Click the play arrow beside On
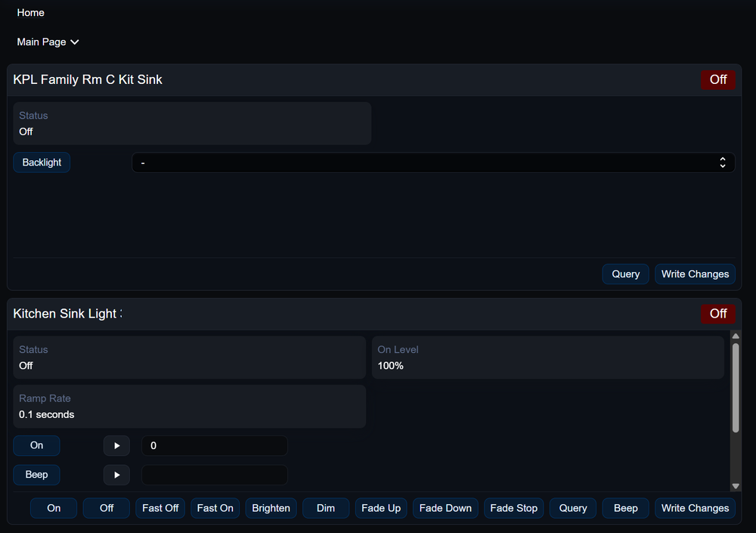The width and height of the screenshot is (756, 533). tap(116, 446)
